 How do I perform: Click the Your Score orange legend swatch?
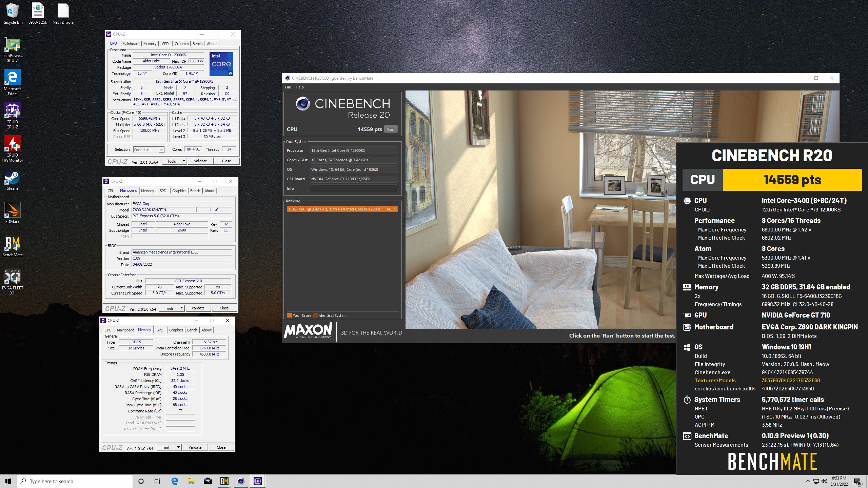[x=289, y=316]
